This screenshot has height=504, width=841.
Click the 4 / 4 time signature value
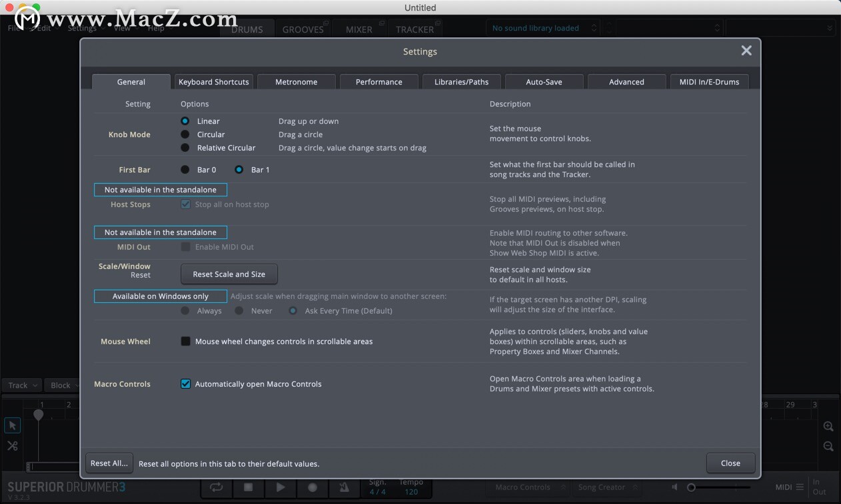click(378, 492)
